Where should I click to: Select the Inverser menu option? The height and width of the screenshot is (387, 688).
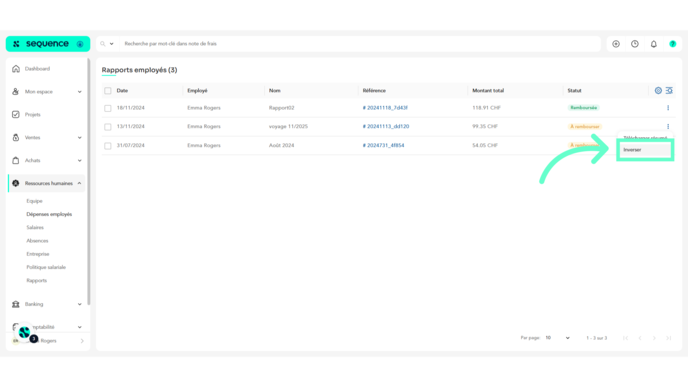click(x=645, y=150)
